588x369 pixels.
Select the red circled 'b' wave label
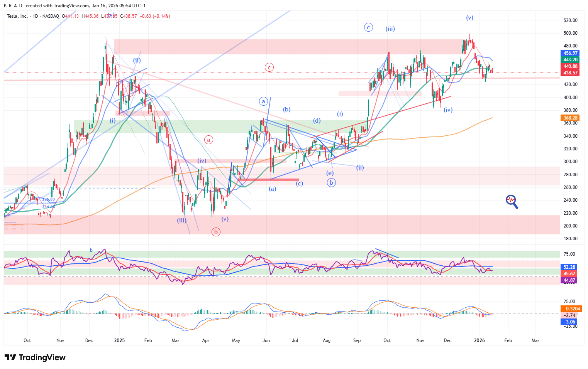coord(216,232)
